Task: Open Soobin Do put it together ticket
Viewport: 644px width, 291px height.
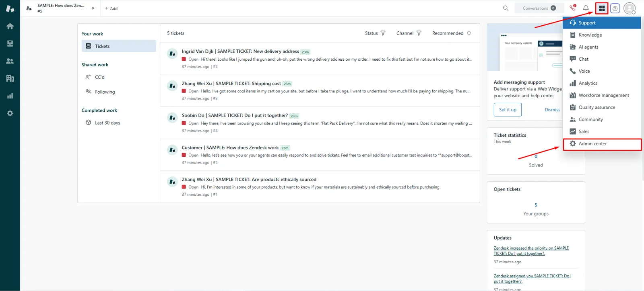Action: point(320,123)
